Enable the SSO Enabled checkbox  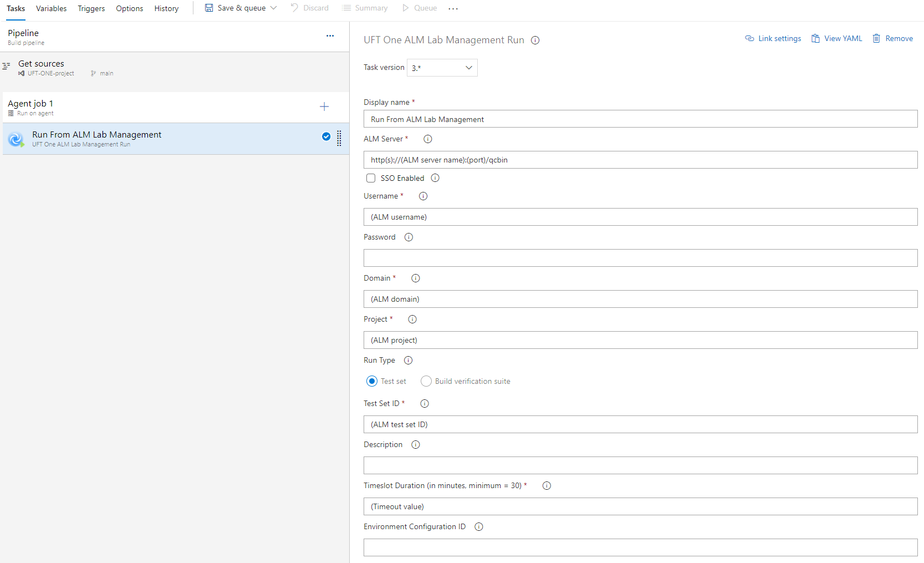tap(371, 178)
